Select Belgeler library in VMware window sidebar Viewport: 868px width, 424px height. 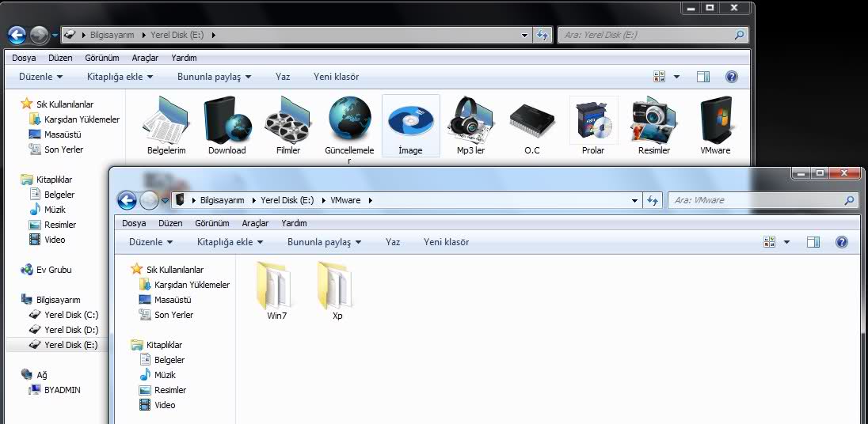[162, 360]
